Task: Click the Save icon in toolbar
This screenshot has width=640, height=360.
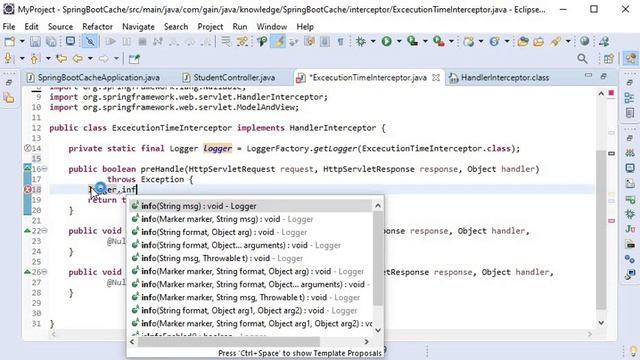Action: pos(35,41)
